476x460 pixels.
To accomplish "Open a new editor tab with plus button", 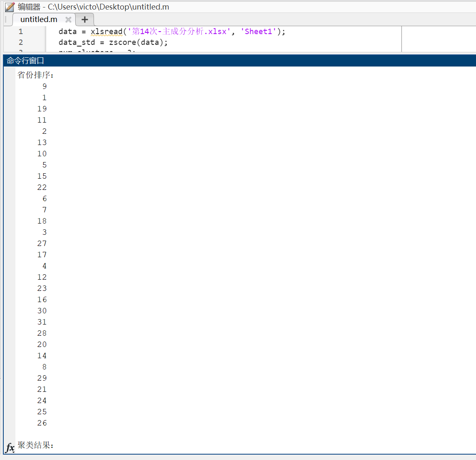I will [85, 20].
